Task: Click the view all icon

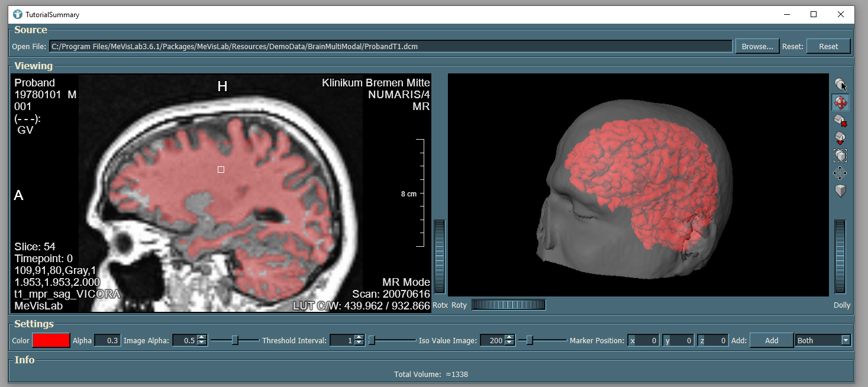Action: [x=840, y=156]
